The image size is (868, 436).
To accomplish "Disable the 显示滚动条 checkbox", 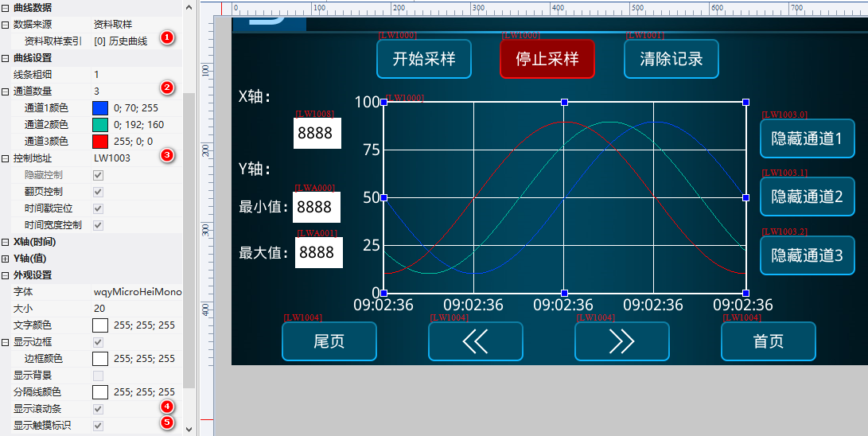I will pos(99,409).
